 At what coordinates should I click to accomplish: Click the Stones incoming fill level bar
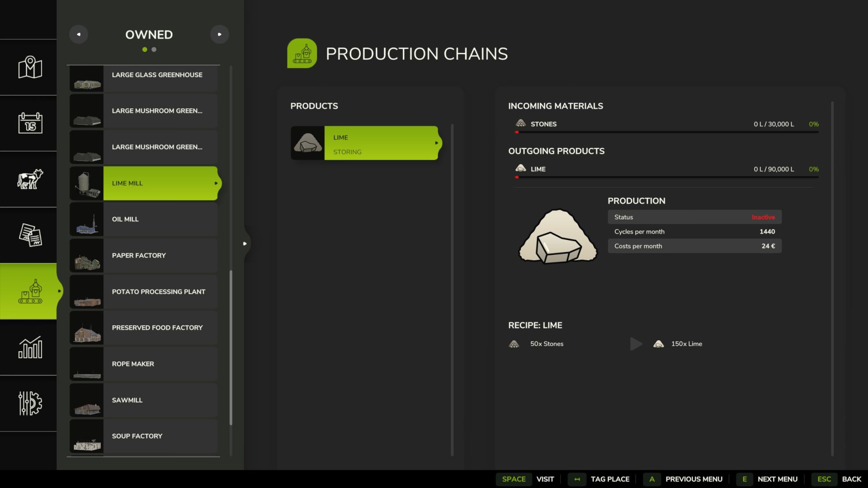coord(667,132)
